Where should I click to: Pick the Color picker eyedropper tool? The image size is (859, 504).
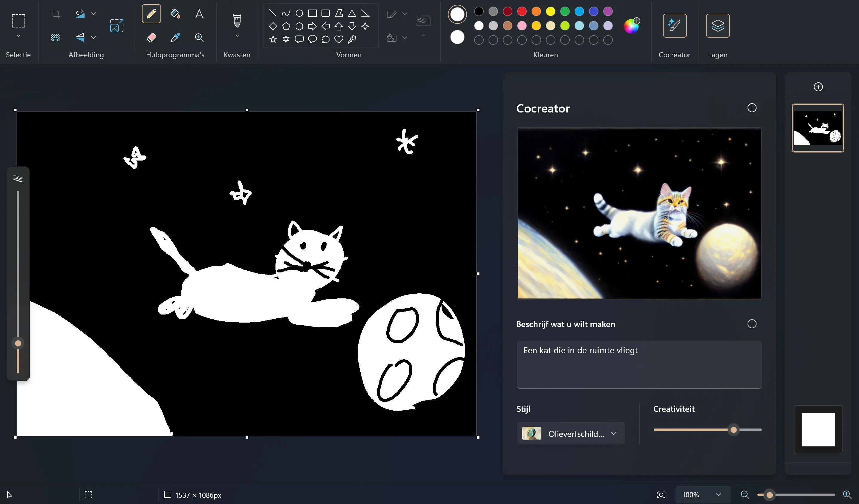(x=175, y=38)
